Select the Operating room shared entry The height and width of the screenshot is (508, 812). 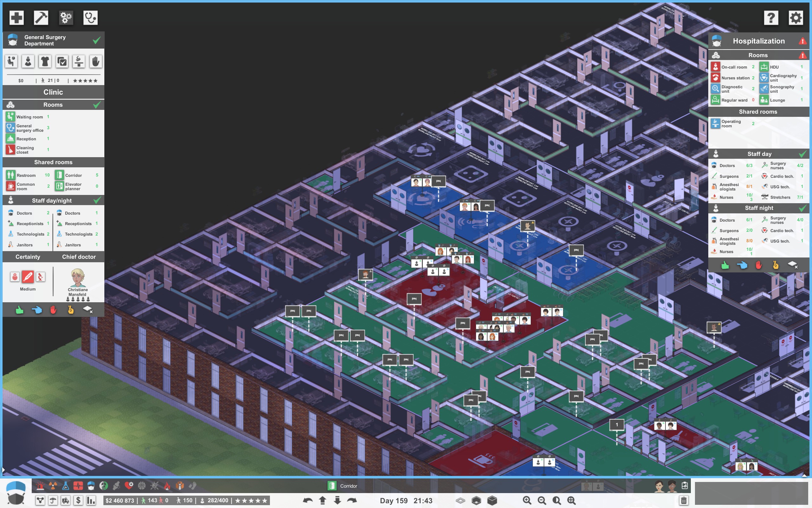coord(733,124)
